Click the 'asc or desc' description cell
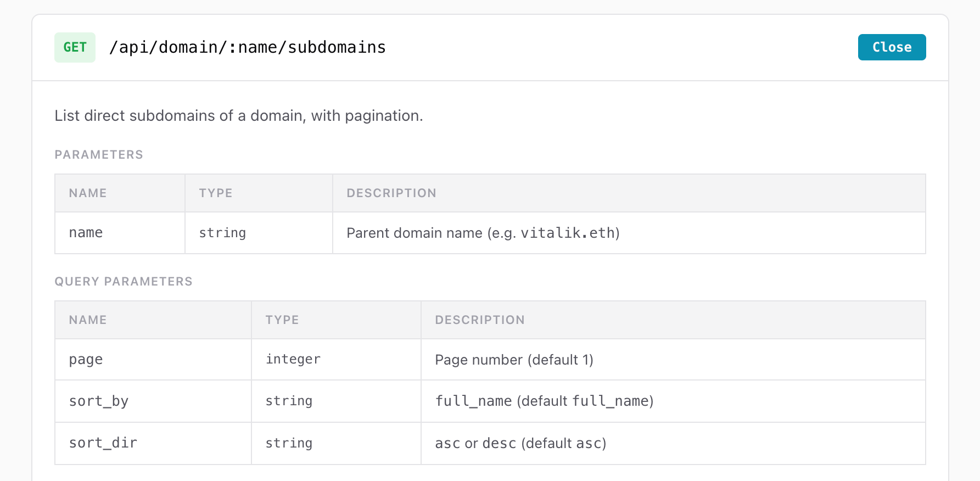The image size is (980, 481). tap(520, 443)
